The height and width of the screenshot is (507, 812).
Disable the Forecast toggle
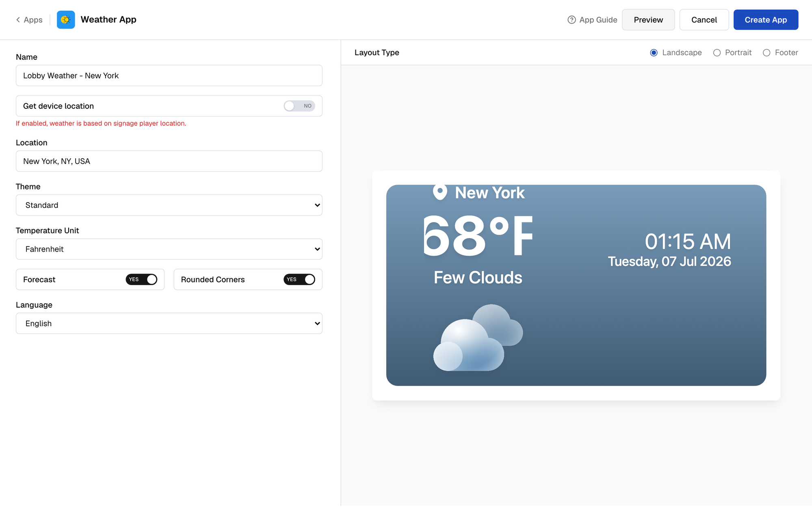(141, 279)
